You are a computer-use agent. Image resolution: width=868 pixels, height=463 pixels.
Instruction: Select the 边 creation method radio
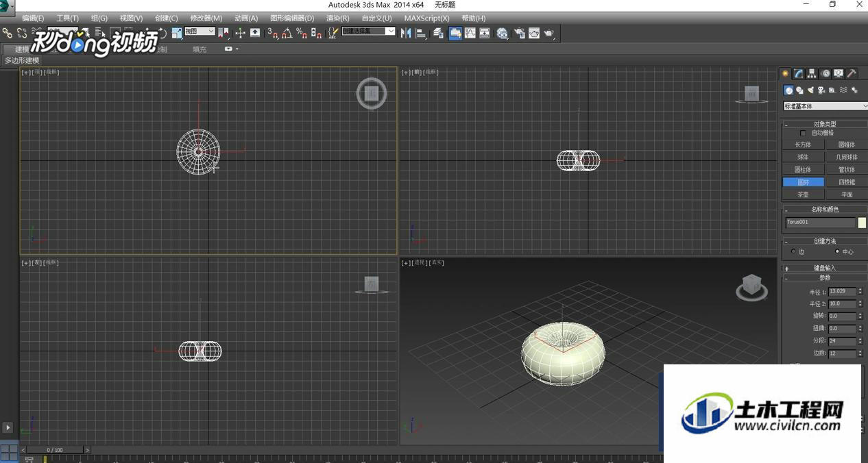(793, 251)
